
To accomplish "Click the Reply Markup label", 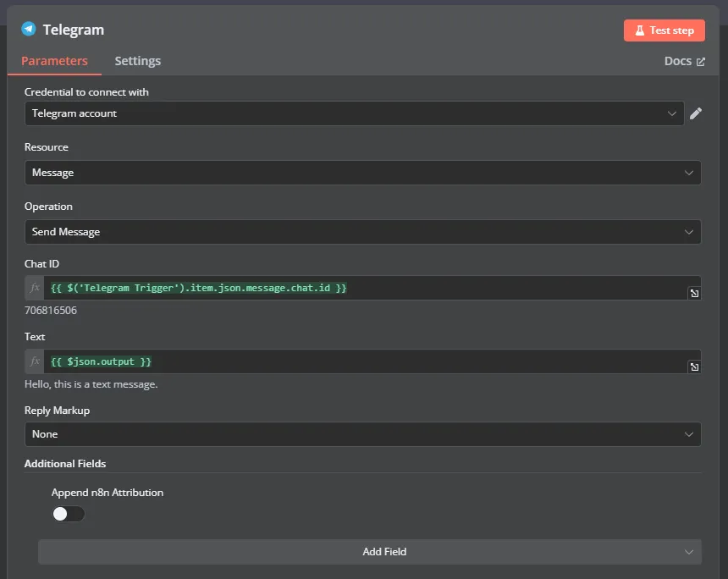I will pyautogui.click(x=57, y=411).
